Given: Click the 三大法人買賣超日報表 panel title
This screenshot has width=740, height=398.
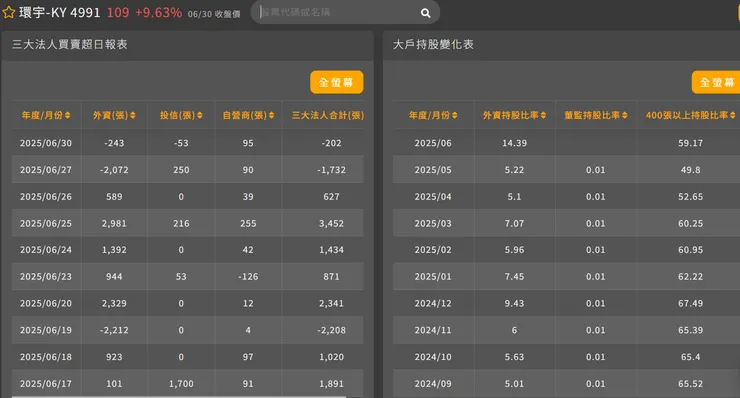Looking at the screenshot, I should [69, 44].
